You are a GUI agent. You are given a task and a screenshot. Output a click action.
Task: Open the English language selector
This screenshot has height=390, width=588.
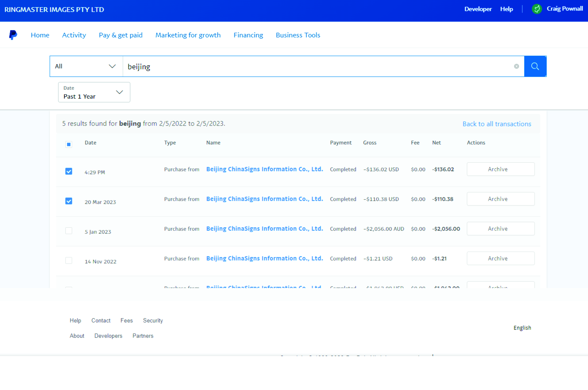click(522, 328)
